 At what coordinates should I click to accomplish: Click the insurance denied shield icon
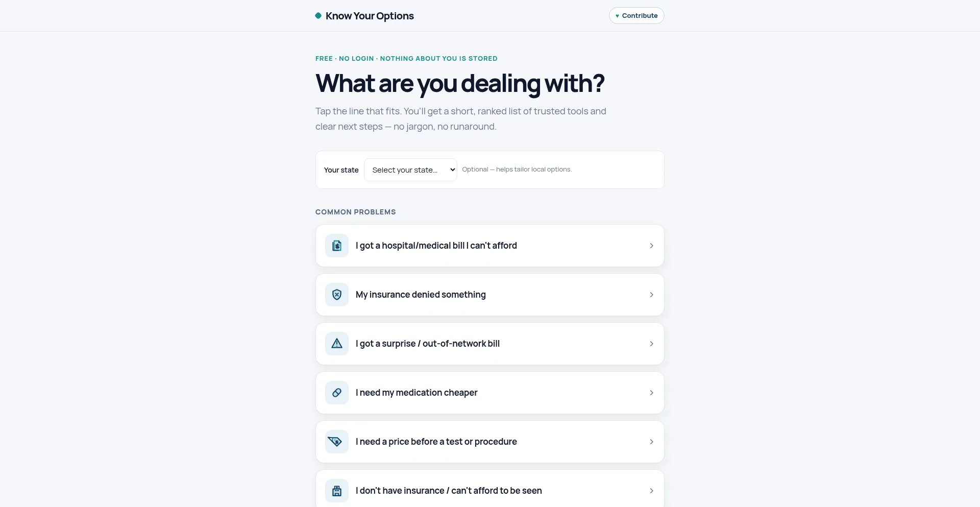point(337,295)
